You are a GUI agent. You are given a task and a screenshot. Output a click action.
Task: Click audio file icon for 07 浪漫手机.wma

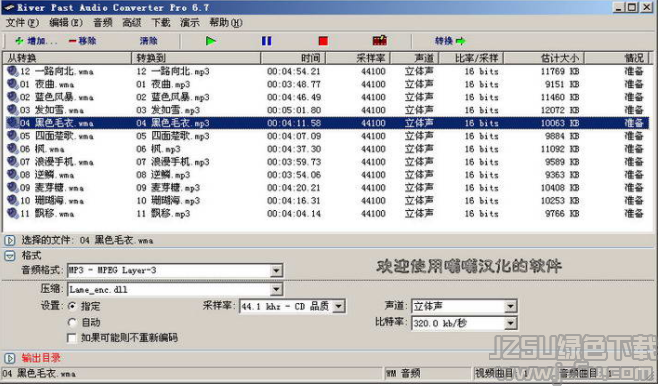13,162
